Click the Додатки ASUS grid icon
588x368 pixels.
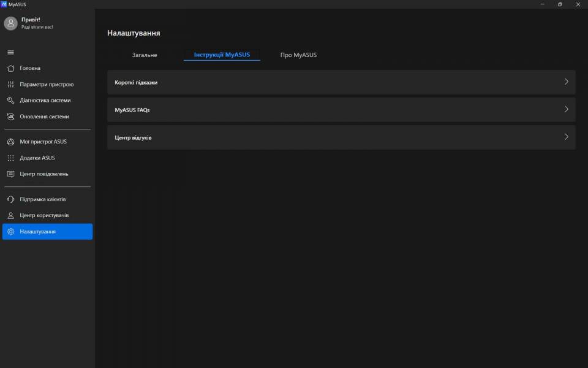(x=10, y=158)
